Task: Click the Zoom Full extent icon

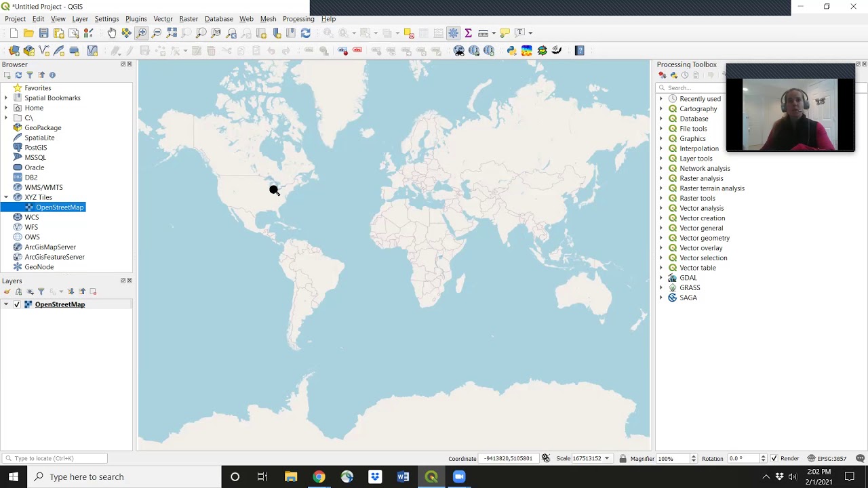Action: pyautogui.click(x=172, y=33)
